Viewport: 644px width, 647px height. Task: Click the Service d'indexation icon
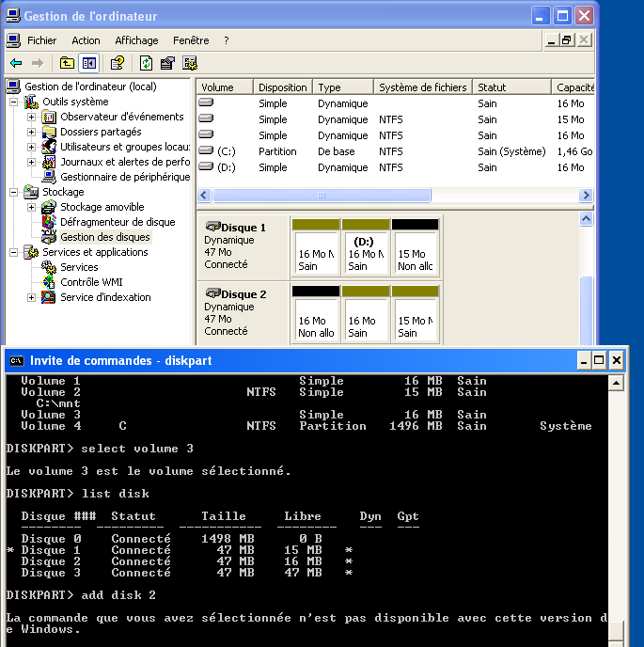click(x=49, y=297)
